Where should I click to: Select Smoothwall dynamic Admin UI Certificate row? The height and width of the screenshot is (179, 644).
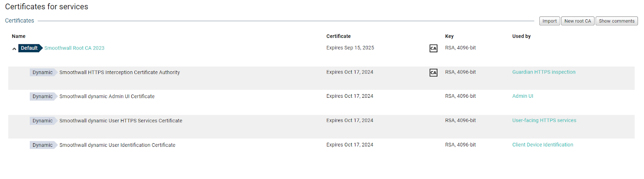107,97
